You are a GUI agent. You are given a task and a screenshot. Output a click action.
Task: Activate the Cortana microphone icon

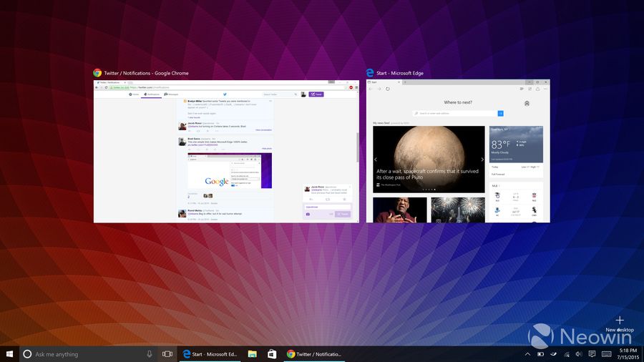click(150, 354)
